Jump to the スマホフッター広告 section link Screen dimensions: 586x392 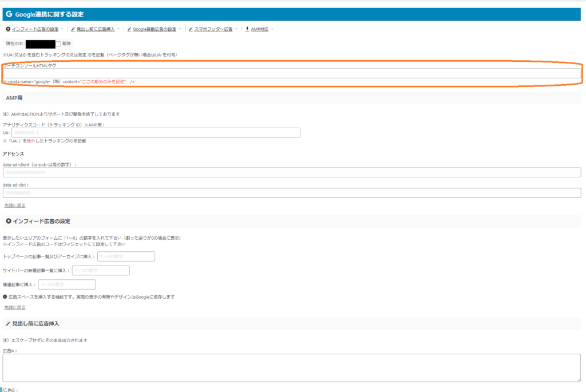(213, 29)
